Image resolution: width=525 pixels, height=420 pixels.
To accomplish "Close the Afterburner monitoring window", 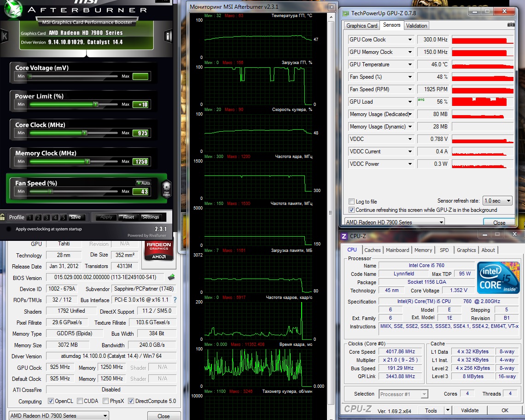I will click(x=332, y=7).
